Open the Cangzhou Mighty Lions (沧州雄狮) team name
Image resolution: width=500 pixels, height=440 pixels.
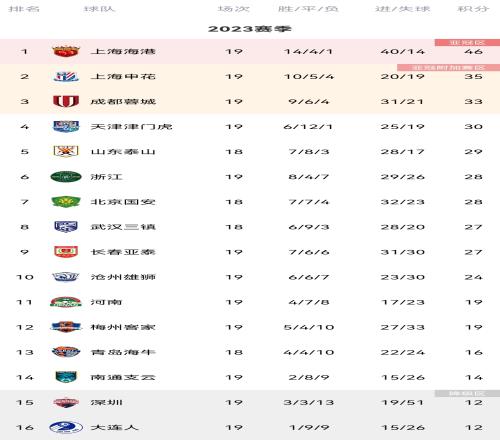[123, 277]
